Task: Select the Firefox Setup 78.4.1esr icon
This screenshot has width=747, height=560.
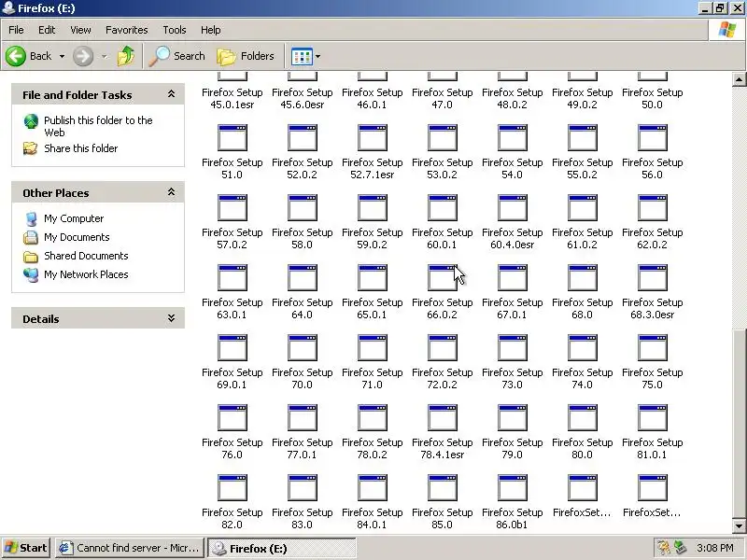Action: 442,417
